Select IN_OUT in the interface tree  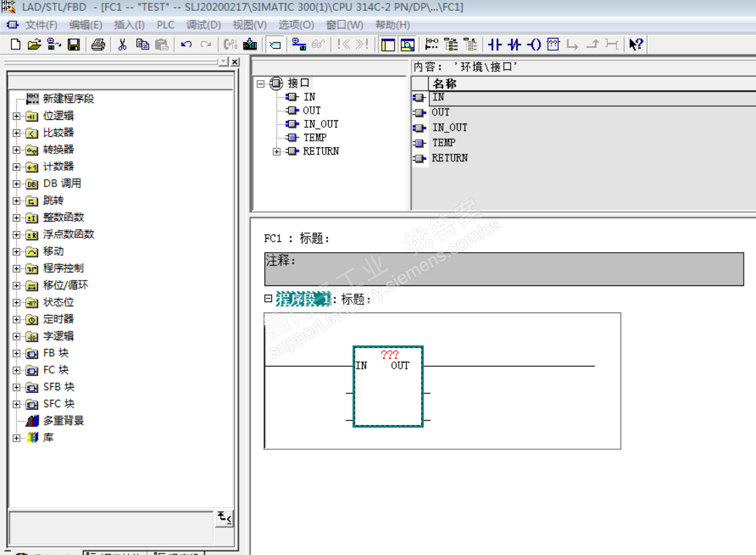pyautogui.click(x=321, y=124)
